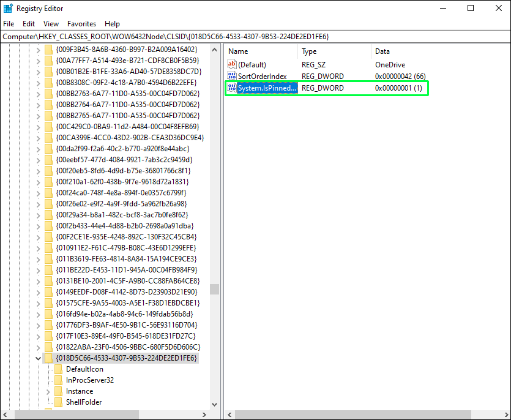511x420 pixels.
Task: Click tree pane vertical scrollbar thumb
Action: coord(214,289)
